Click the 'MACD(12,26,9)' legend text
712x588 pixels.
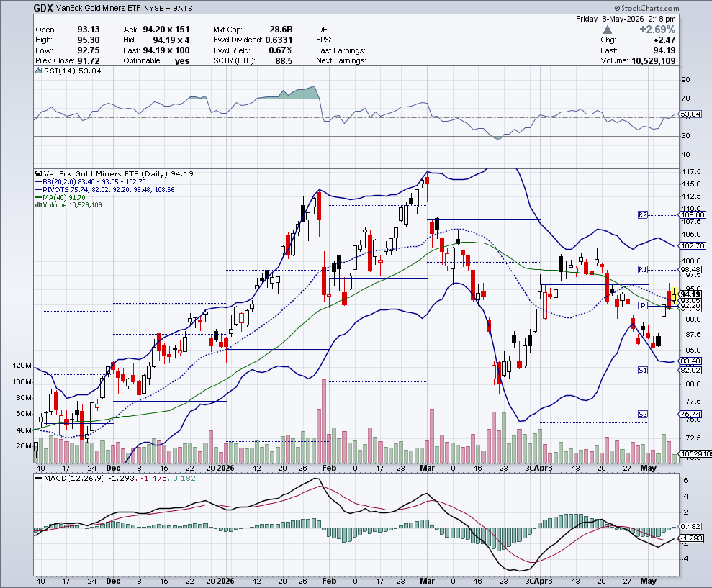pyautogui.click(x=74, y=478)
